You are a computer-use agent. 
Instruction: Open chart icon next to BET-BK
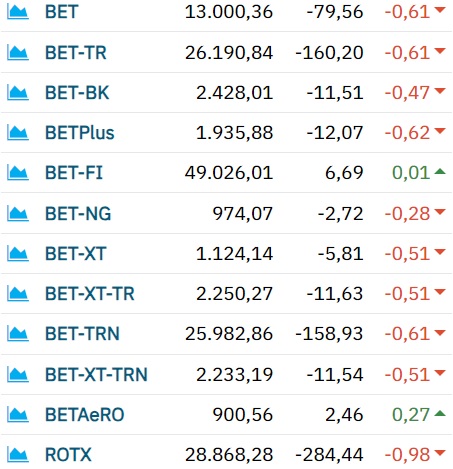(18, 93)
